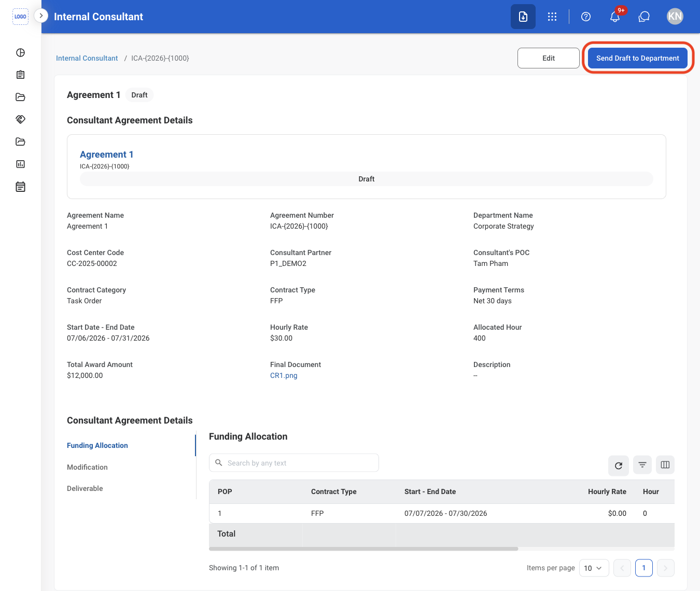
Task: Open the table filter icon
Action: pos(642,465)
